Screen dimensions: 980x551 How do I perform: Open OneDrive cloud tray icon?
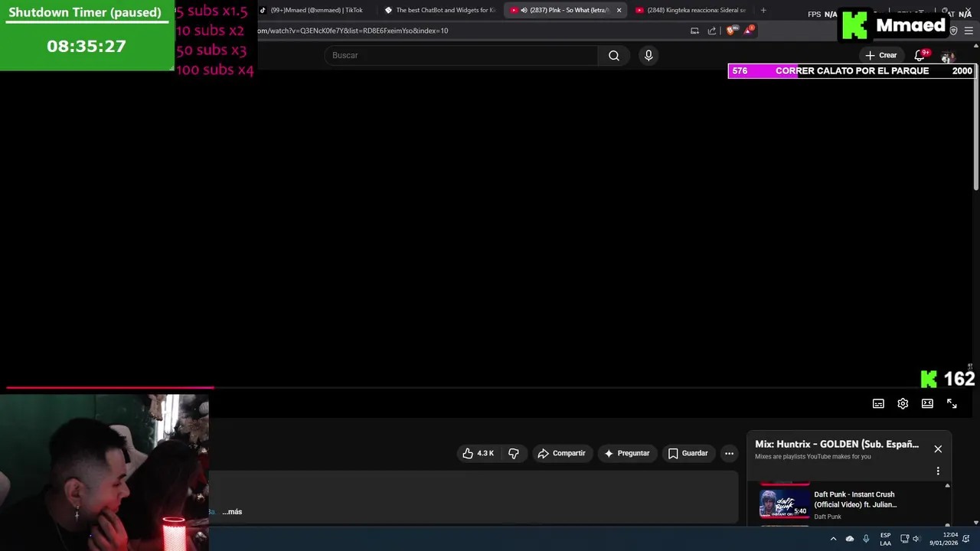850,539
